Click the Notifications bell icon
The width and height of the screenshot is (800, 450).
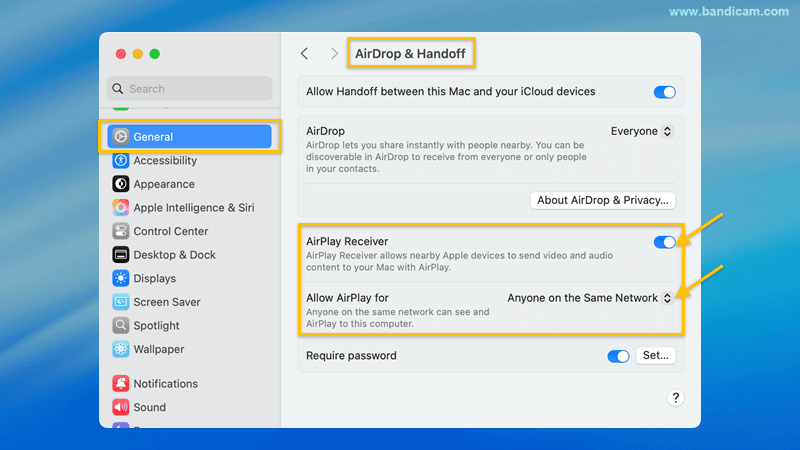pos(121,383)
